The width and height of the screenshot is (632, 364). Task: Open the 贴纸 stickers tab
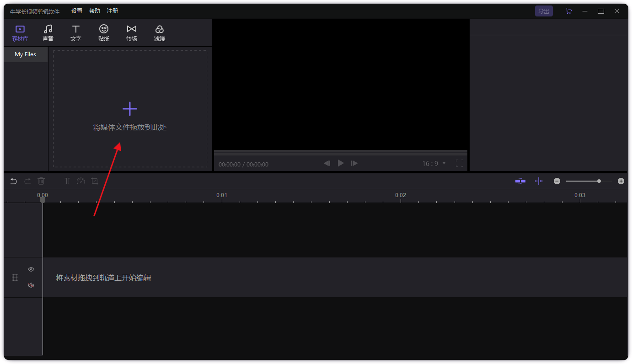click(x=104, y=33)
